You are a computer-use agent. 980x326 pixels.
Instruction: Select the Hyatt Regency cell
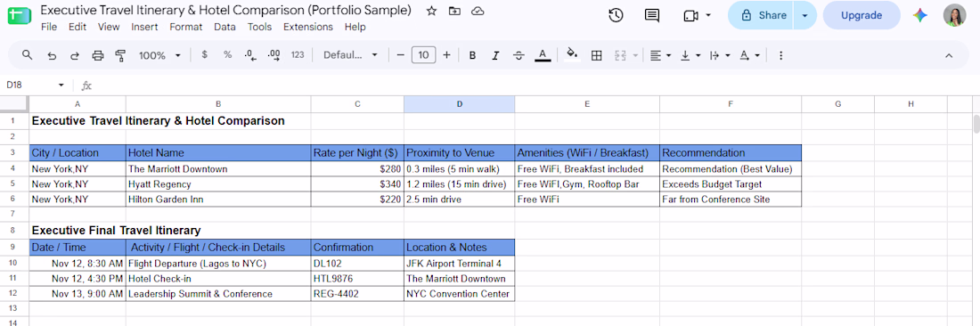pos(218,184)
